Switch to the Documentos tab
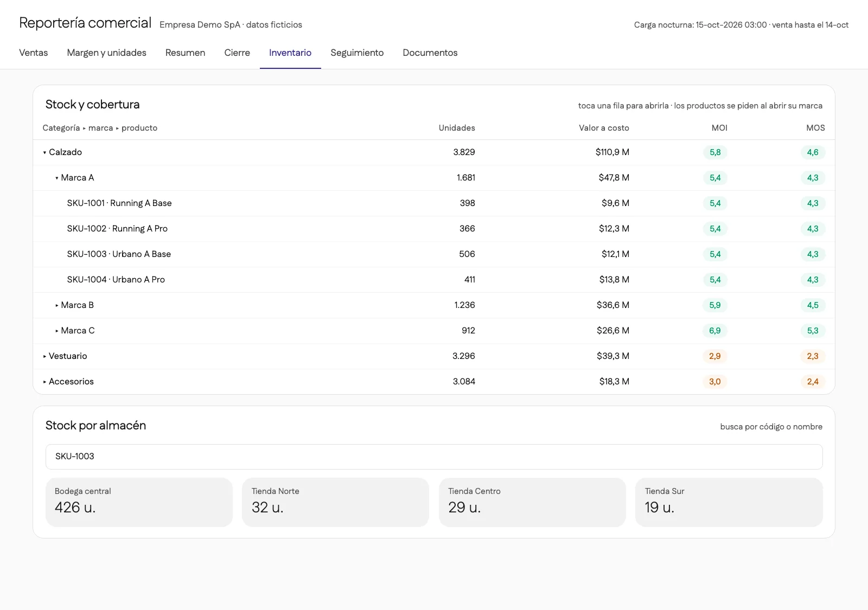The width and height of the screenshot is (868, 610). pos(430,53)
